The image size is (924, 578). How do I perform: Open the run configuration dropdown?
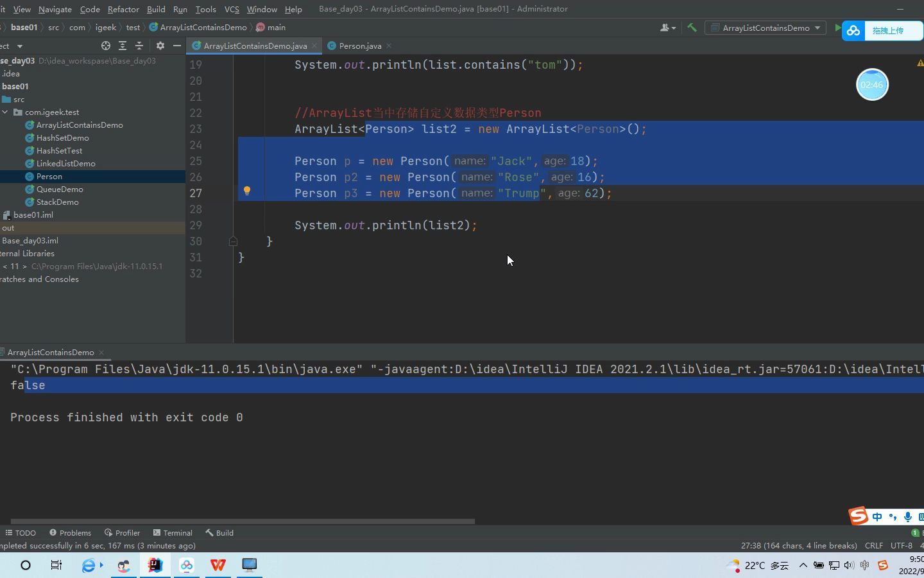(x=766, y=28)
